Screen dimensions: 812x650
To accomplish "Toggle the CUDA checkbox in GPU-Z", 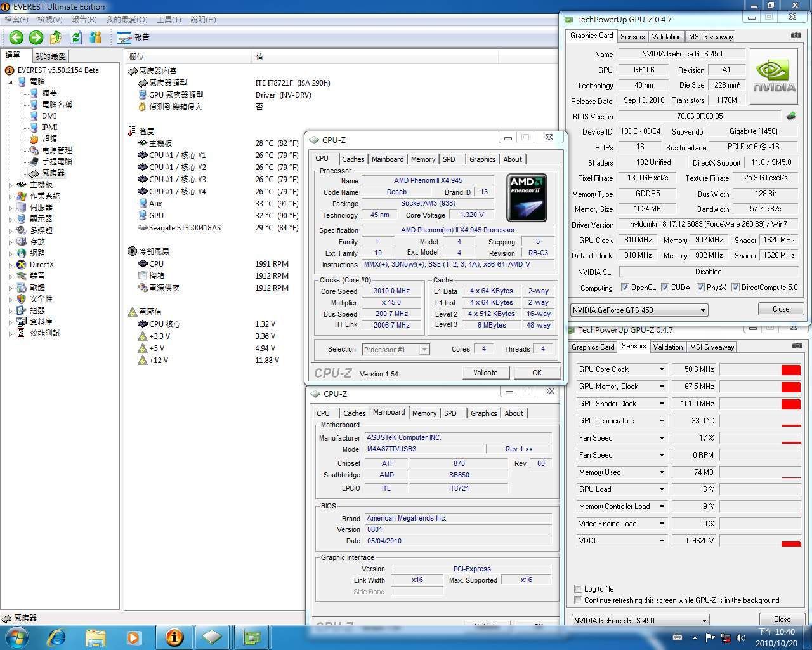I will pyautogui.click(x=665, y=288).
